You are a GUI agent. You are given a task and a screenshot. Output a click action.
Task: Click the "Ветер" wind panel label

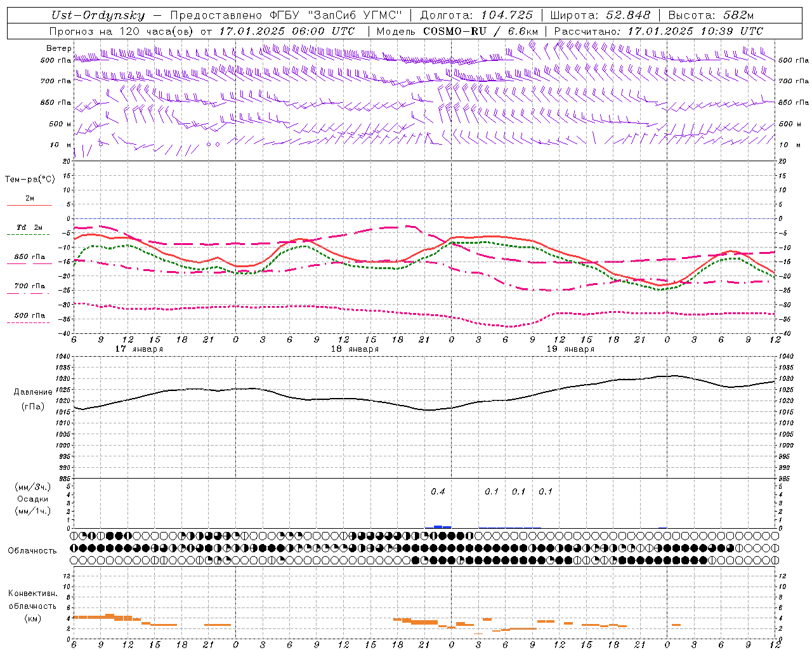[58, 48]
